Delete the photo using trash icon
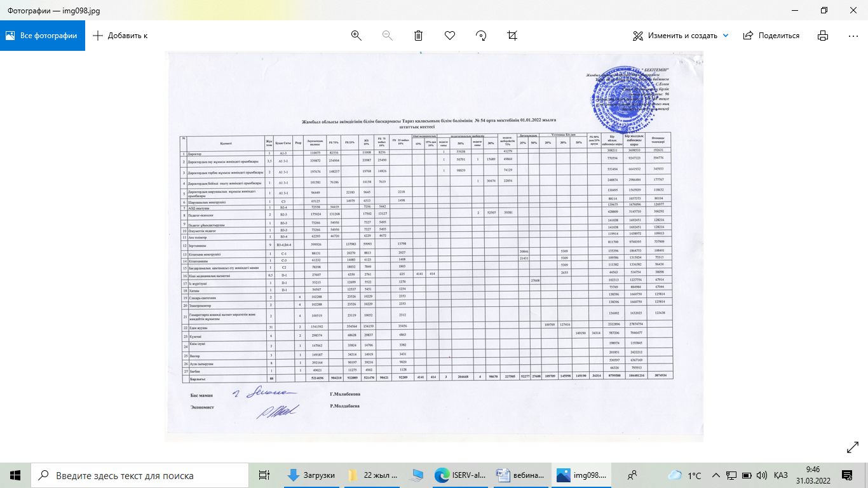 coord(418,36)
